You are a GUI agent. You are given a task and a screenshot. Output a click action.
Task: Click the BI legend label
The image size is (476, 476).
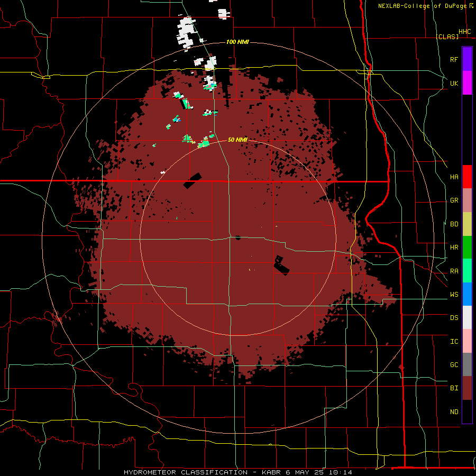pos(454,388)
